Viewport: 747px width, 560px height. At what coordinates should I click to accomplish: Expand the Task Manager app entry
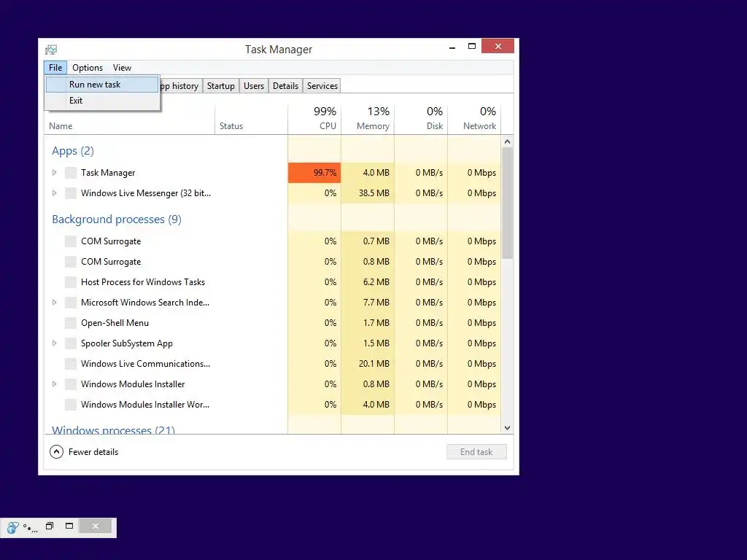click(54, 173)
